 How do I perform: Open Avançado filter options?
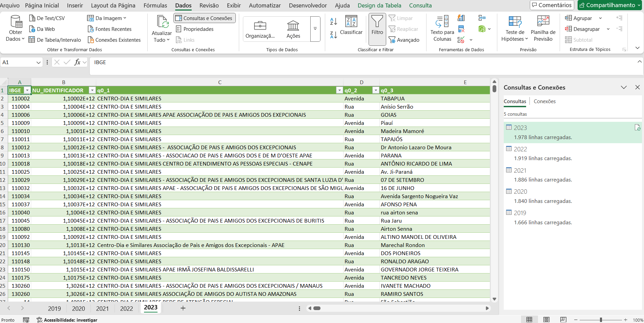(x=404, y=40)
